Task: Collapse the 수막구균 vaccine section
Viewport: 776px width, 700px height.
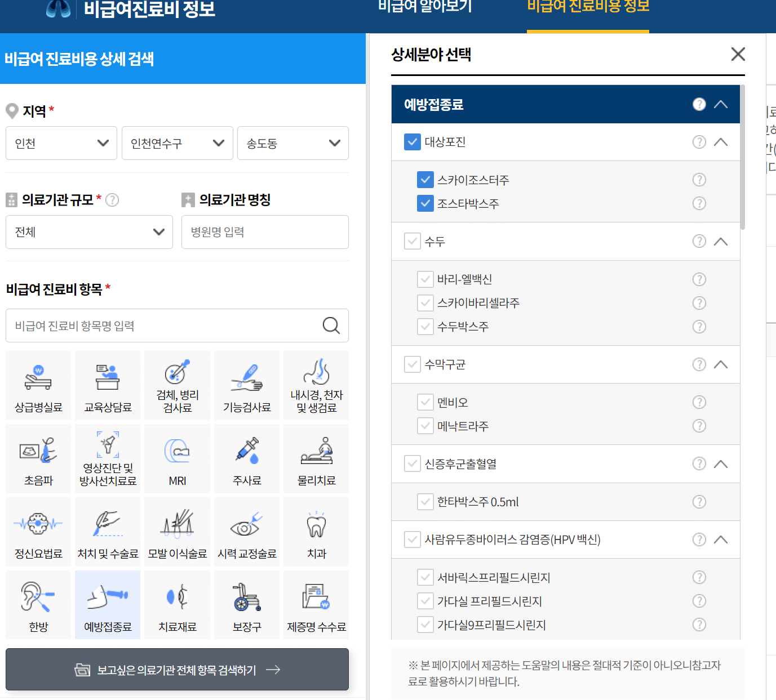Action: [x=721, y=364]
